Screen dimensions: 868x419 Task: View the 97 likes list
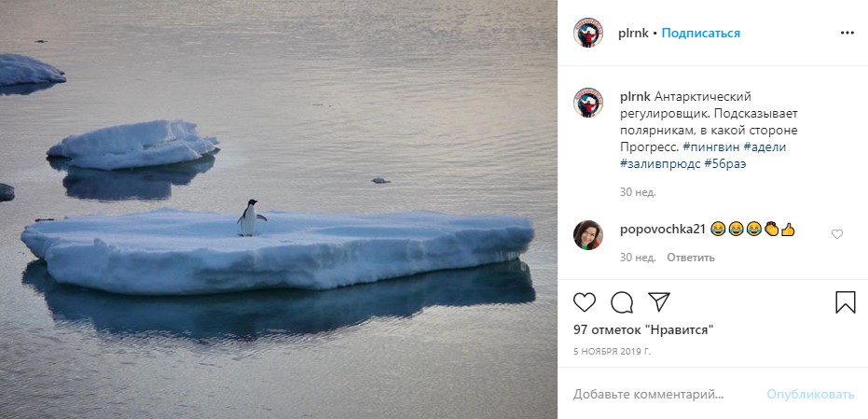point(642,329)
